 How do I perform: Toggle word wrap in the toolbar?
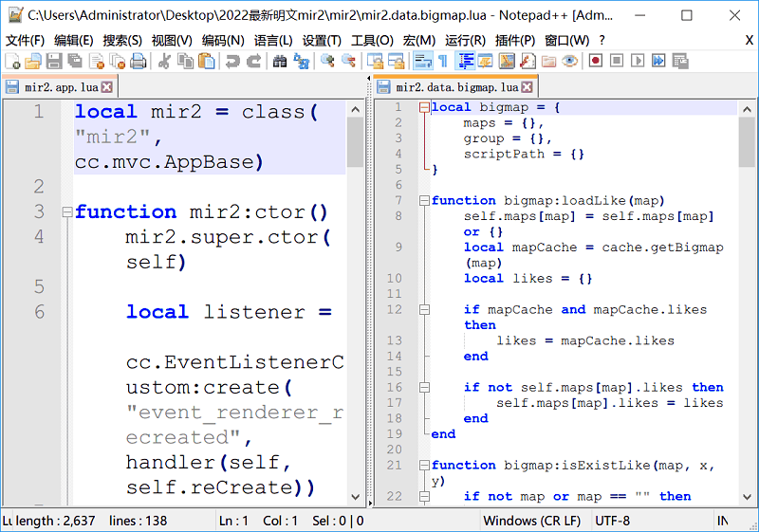pos(423,61)
